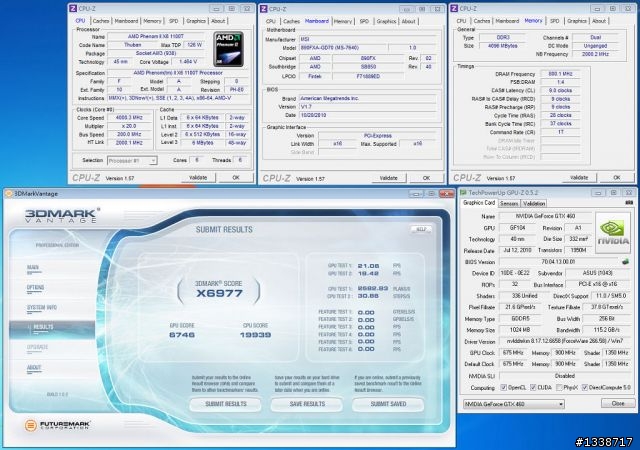Click the mainboard model '890FXA-GD70 (MS-7640)'
The image size is (640, 450).
(x=342, y=47)
